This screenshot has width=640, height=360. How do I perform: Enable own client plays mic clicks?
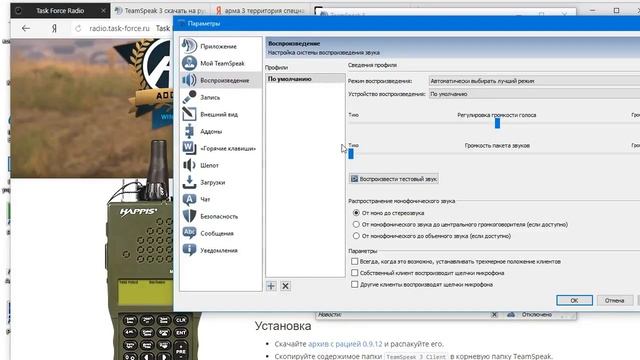click(354, 273)
